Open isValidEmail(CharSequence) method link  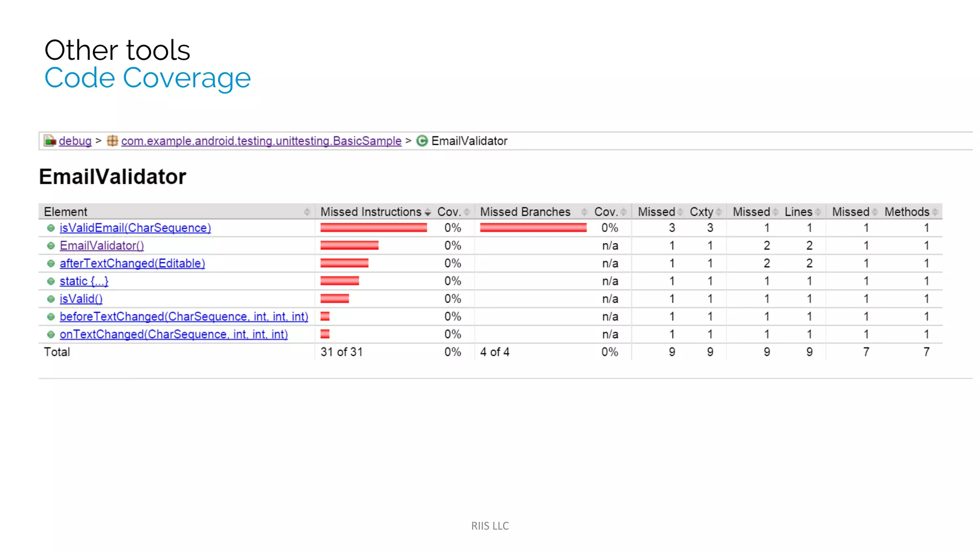135,228
